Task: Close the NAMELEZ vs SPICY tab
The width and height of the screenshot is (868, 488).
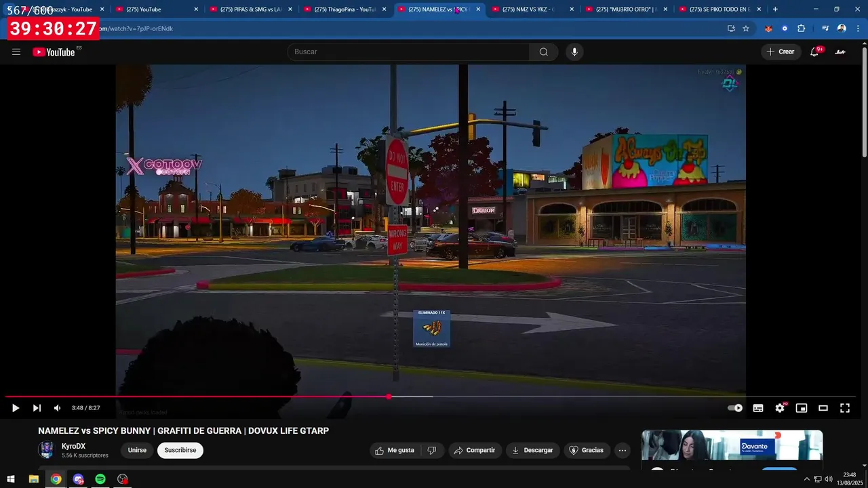Action: (478, 9)
